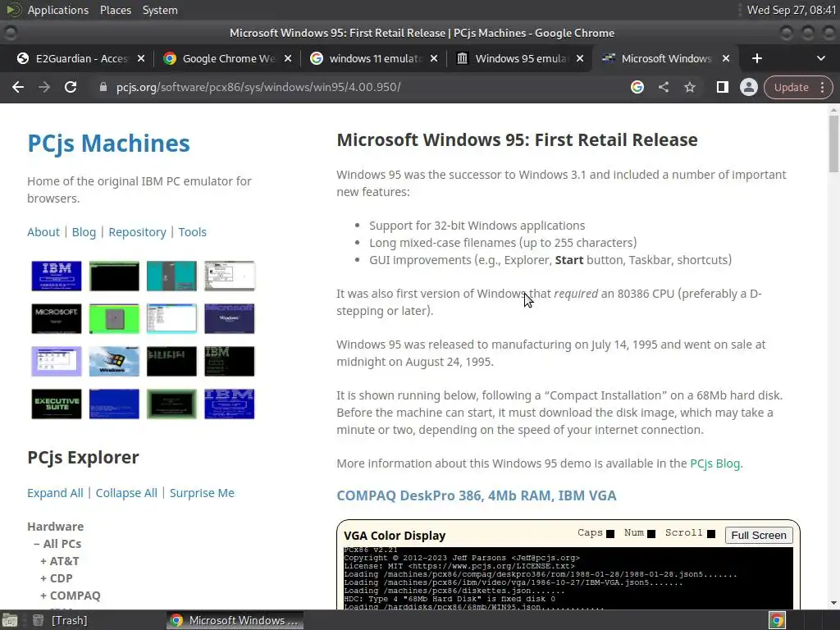This screenshot has height=630, width=840.
Task: Open the Chrome side panel icon
Action: click(722, 87)
